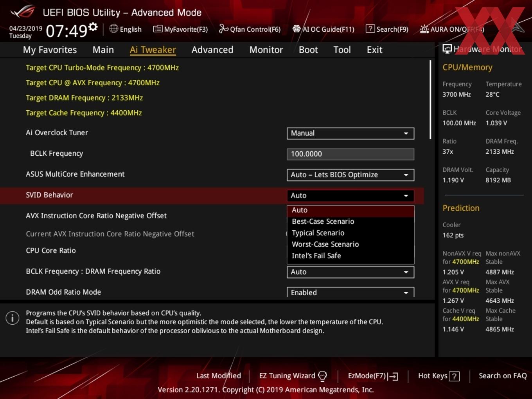
Task: Expand the Ai Overclock Tuner dropdown
Action: (x=350, y=133)
